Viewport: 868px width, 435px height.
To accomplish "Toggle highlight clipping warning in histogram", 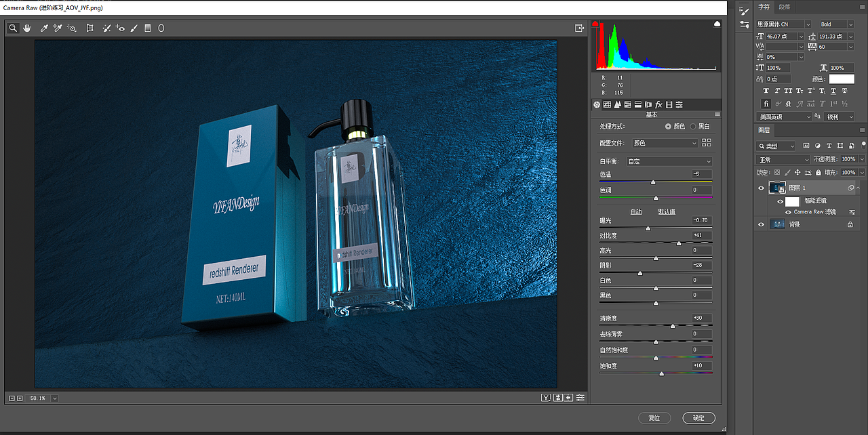I will [717, 24].
